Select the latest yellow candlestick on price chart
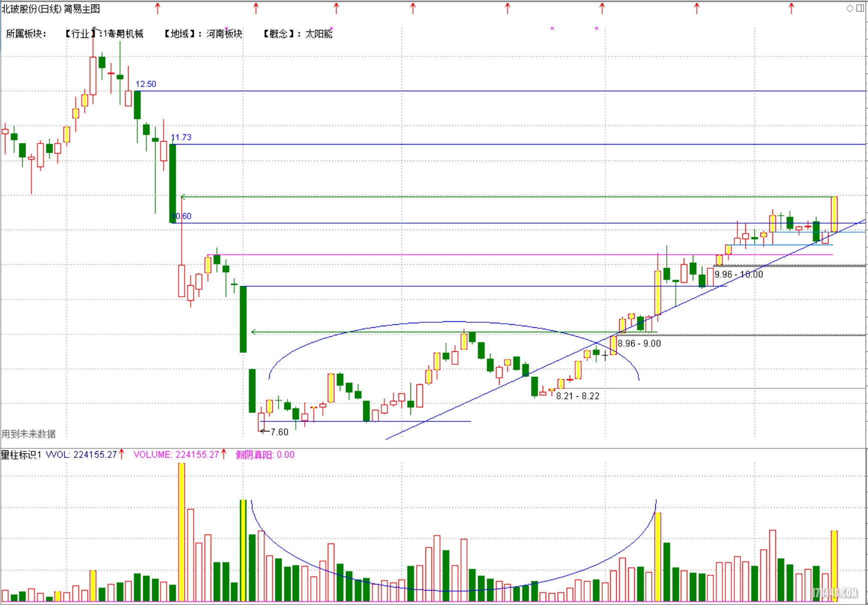Viewport: 868px width, 605px height. click(834, 214)
